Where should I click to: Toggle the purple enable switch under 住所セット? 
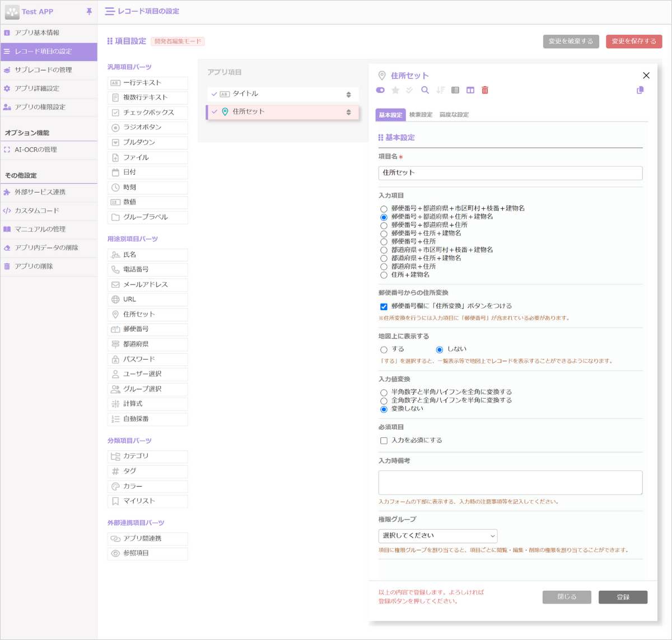point(380,90)
